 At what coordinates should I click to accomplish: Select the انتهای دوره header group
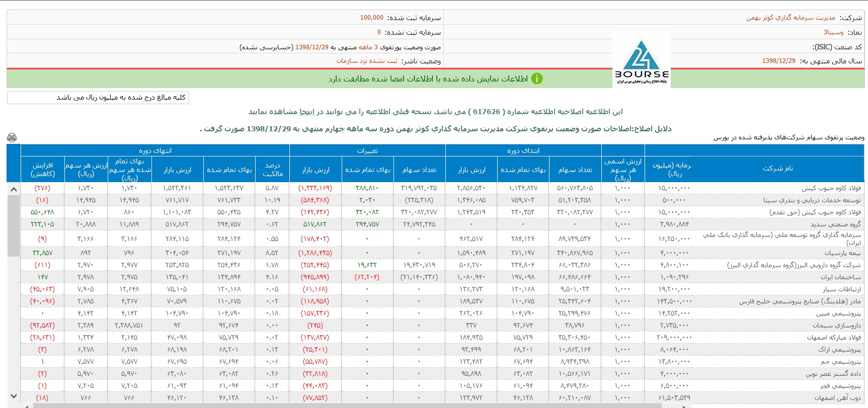click(155, 150)
